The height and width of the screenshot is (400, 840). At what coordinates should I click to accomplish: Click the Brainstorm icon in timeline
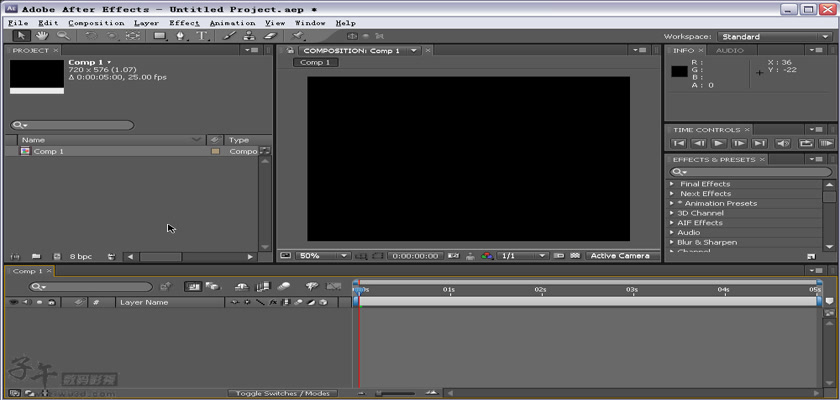[x=312, y=286]
